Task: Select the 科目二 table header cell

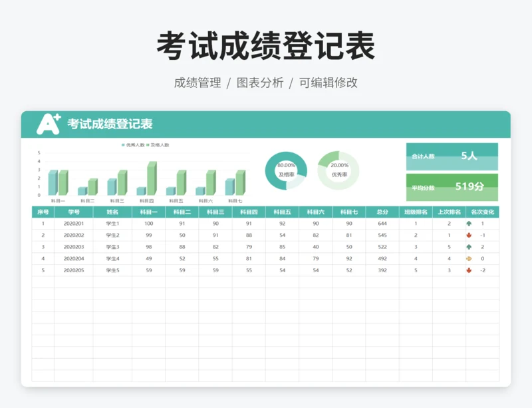Action: coord(182,212)
